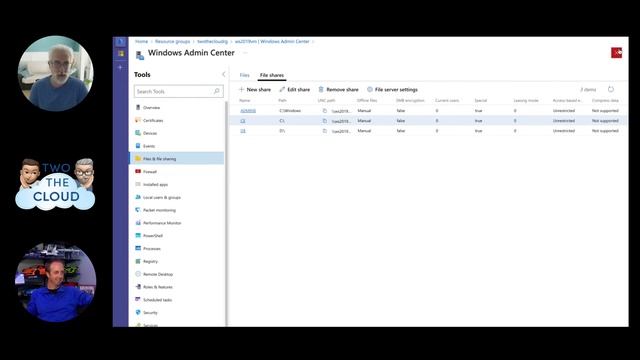Collapse the Tools panel with chevron
The image size is (640, 360).
[223, 74]
